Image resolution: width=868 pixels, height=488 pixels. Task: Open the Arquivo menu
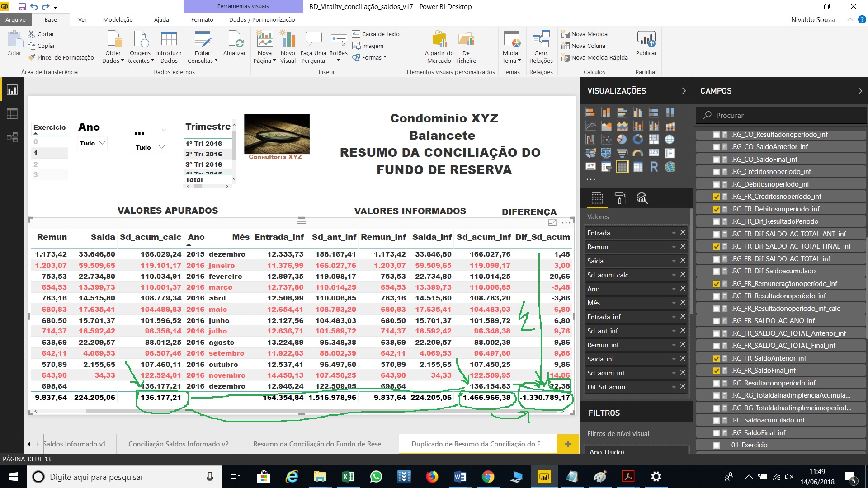coord(15,19)
